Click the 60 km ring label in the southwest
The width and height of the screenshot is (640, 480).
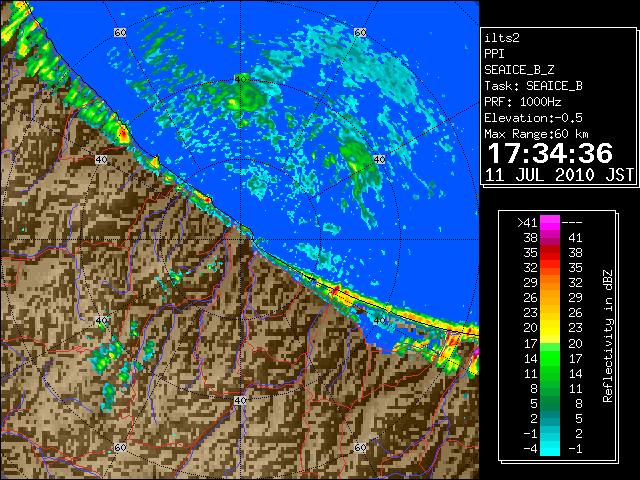[x=120, y=447]
